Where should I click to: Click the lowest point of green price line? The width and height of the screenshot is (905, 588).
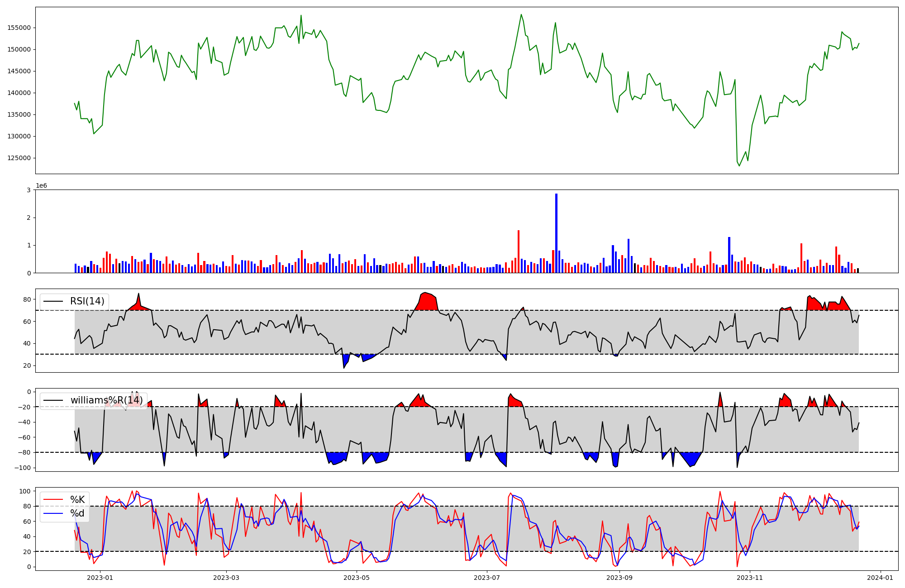[x=739, y=166]
